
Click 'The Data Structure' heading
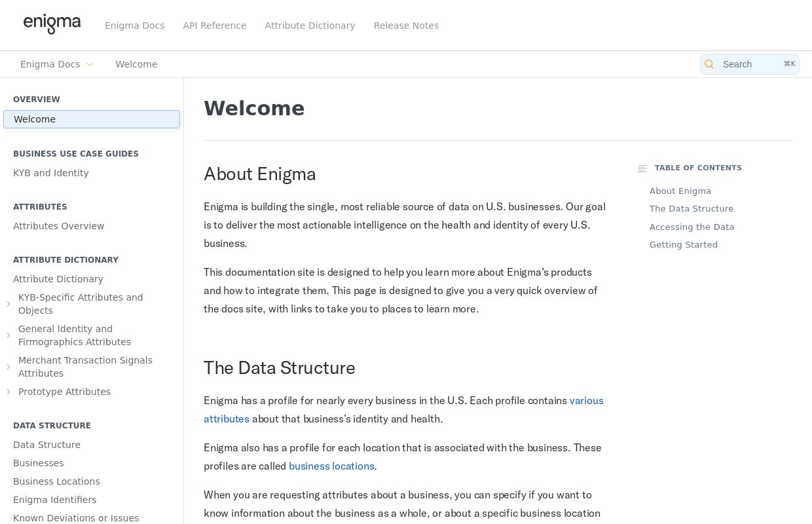point(280,368)
